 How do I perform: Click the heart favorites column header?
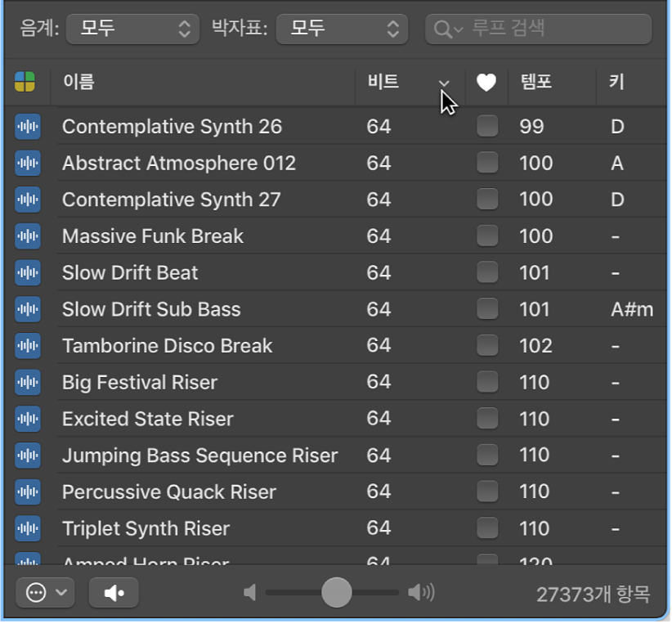tap(486, 83)
